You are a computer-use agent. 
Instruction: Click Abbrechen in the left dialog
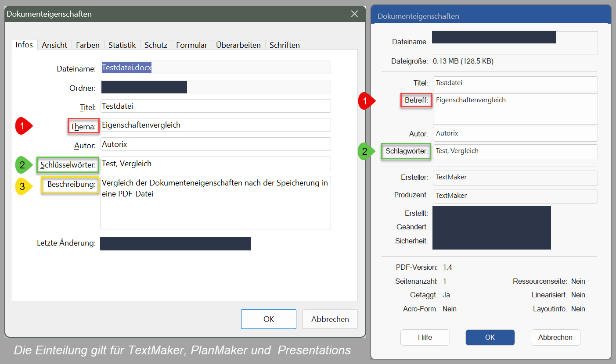pos(330,319)
